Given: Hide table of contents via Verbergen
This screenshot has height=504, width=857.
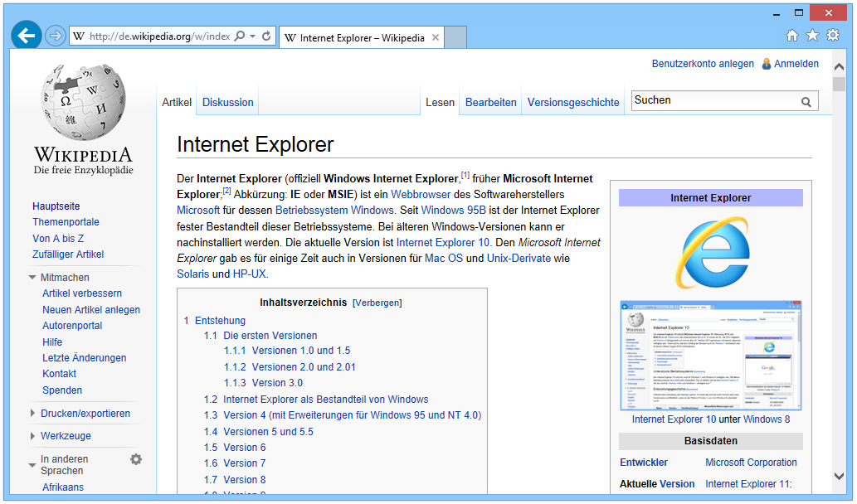Looking at the screenshot, I should (377, 303).
